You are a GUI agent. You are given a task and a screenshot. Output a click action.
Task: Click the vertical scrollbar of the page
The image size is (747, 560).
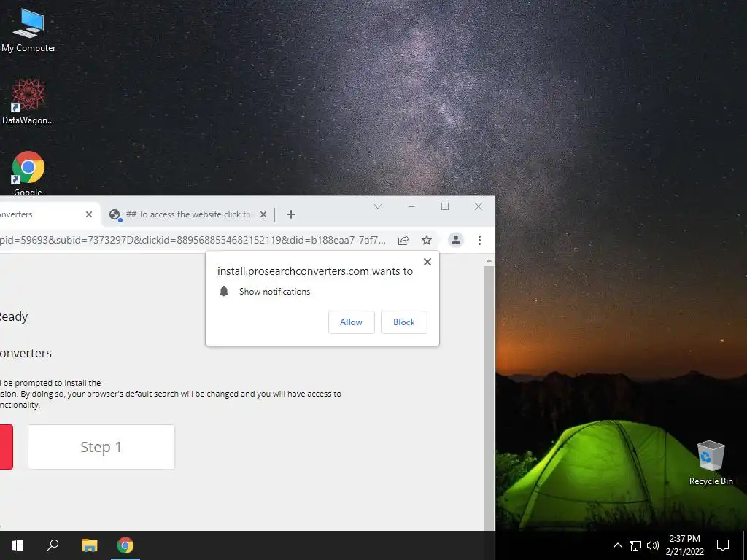click(489, 397)
